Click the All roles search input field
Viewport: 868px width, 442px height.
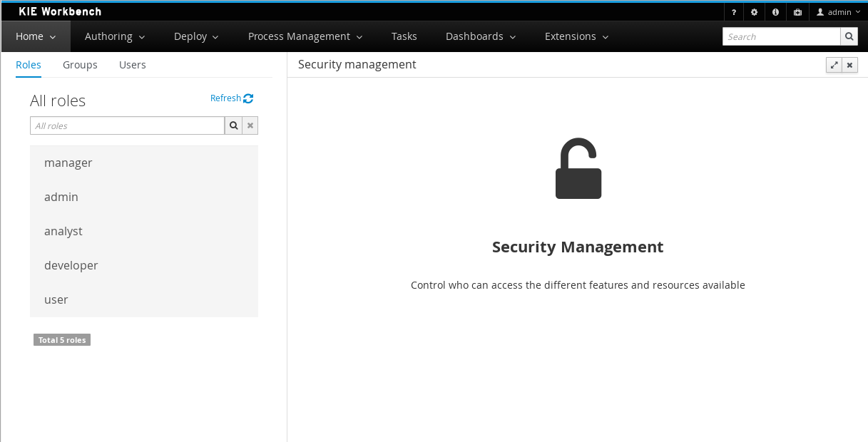pyautogui.click(x=127, y=125)
